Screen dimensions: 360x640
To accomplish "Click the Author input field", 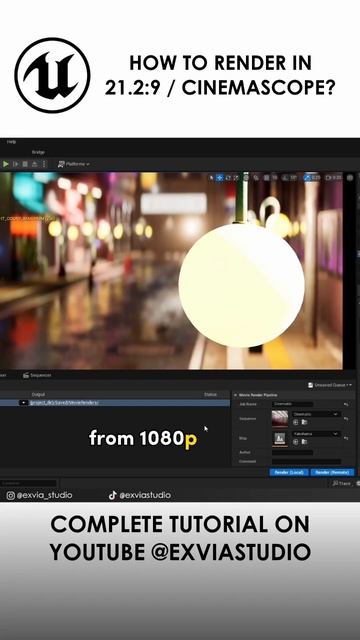I will [x=292, y=453].
